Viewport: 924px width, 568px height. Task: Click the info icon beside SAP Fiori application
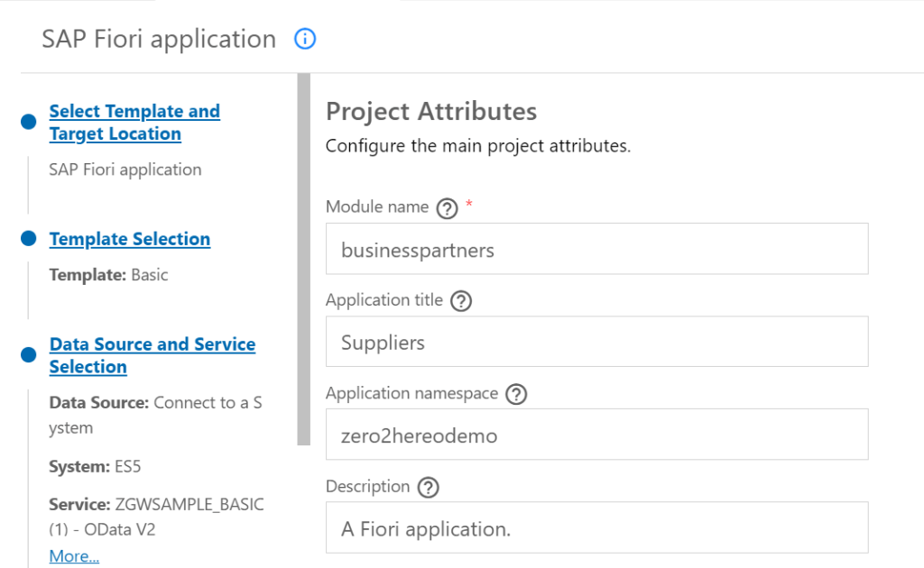click(x=305, y=40)
